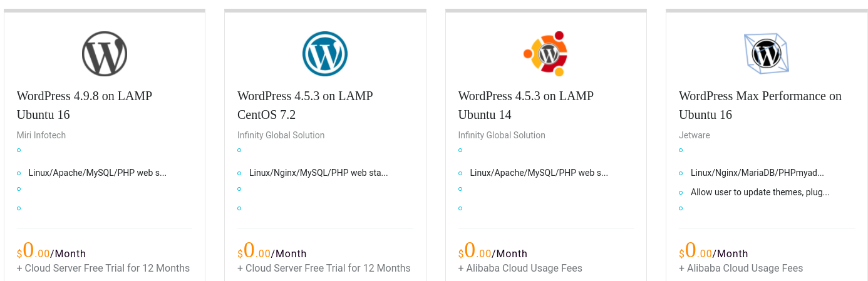Open WordPress 4.5.3 on LAMP CentOS 7.2 title
868x281 pixels.
[305, 105]
